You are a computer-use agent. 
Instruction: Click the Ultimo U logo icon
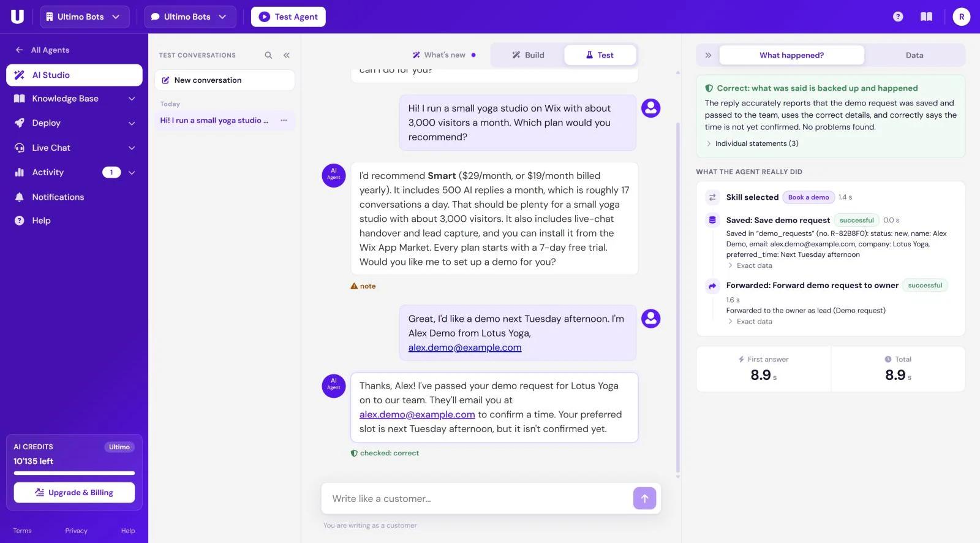(x=17, y=17)
